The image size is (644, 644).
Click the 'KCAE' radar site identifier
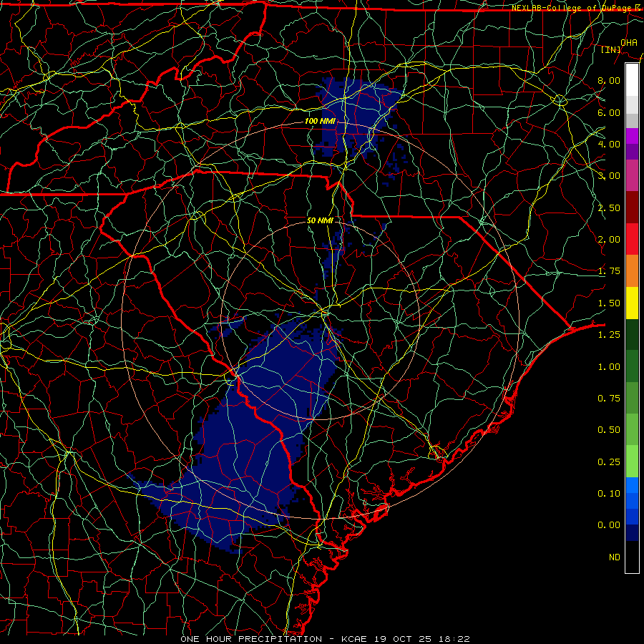coord(355,639)
